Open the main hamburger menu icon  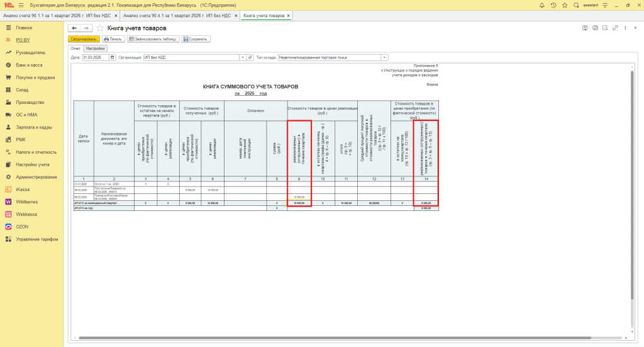[21, 5]
